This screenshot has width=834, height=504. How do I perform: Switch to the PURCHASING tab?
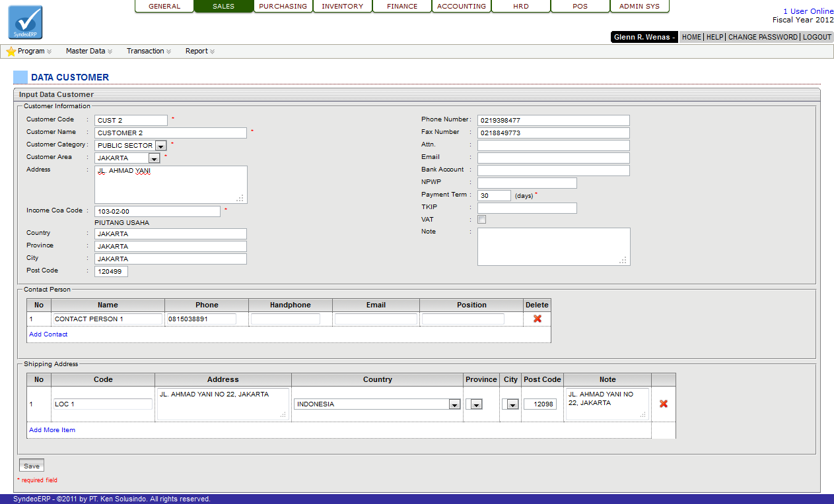283,7
